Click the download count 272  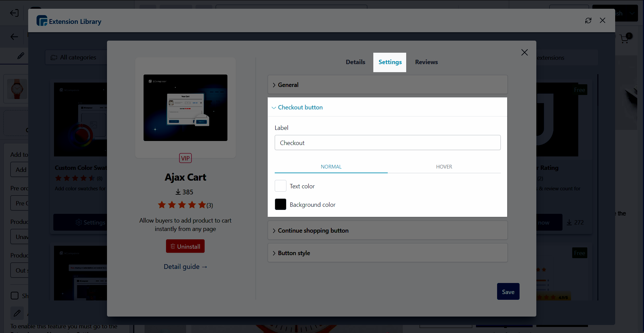pos(575,222)
